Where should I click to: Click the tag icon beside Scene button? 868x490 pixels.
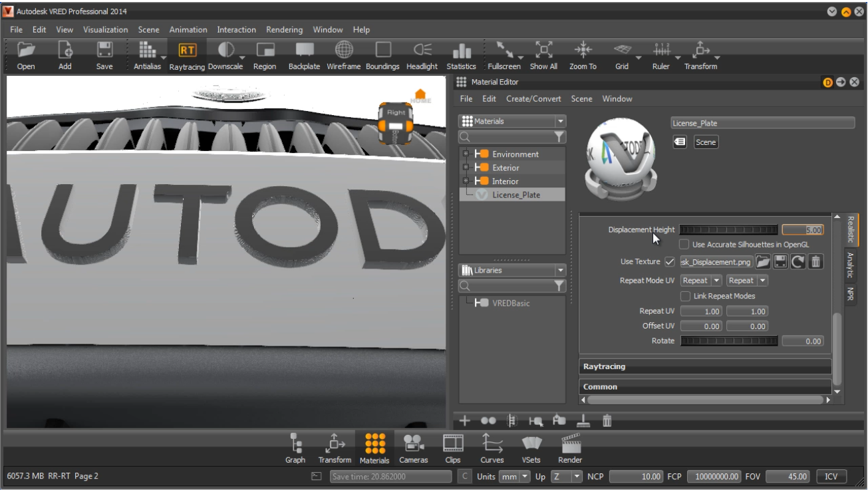click(680, 142)
